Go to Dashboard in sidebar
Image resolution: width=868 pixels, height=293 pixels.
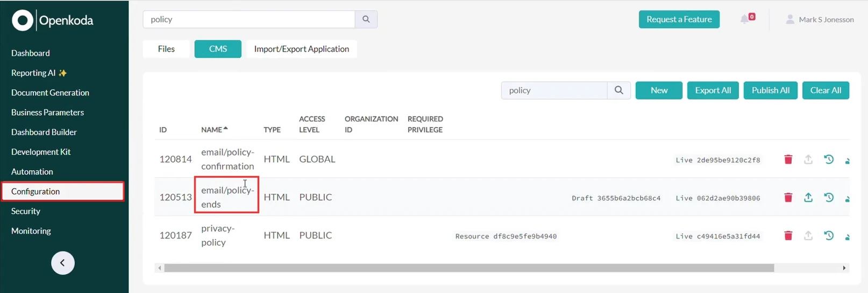tap(31, 53)
